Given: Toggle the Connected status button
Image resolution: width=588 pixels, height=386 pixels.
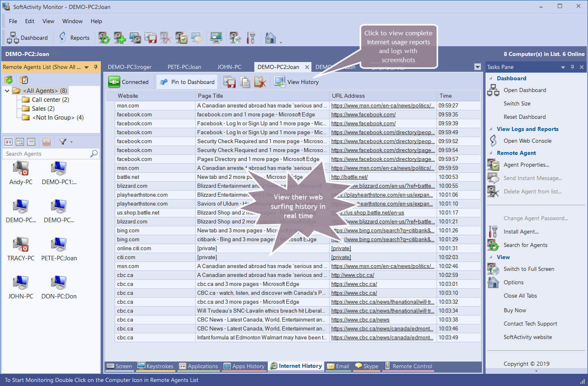Looking at the screenshot, I should 129,82.
